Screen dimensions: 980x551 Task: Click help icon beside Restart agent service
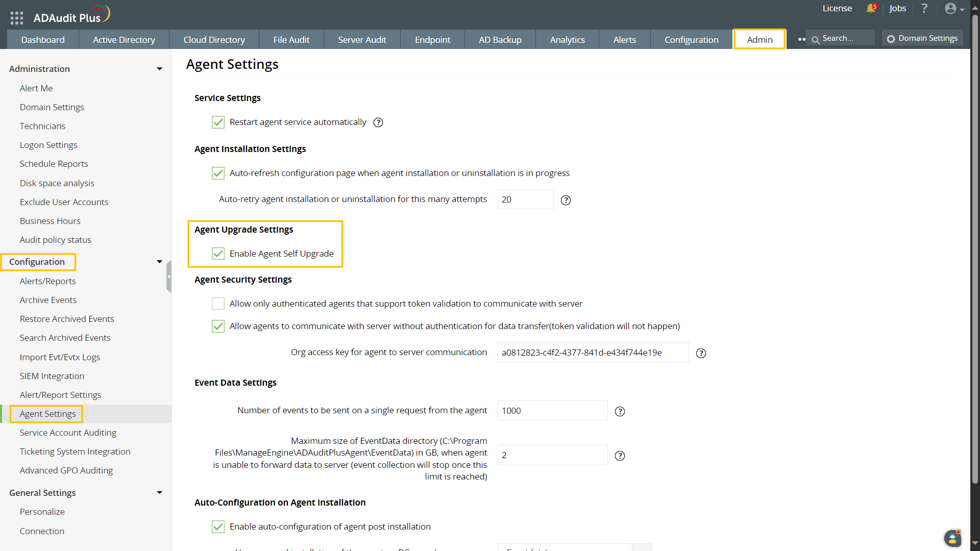point(378,122)
